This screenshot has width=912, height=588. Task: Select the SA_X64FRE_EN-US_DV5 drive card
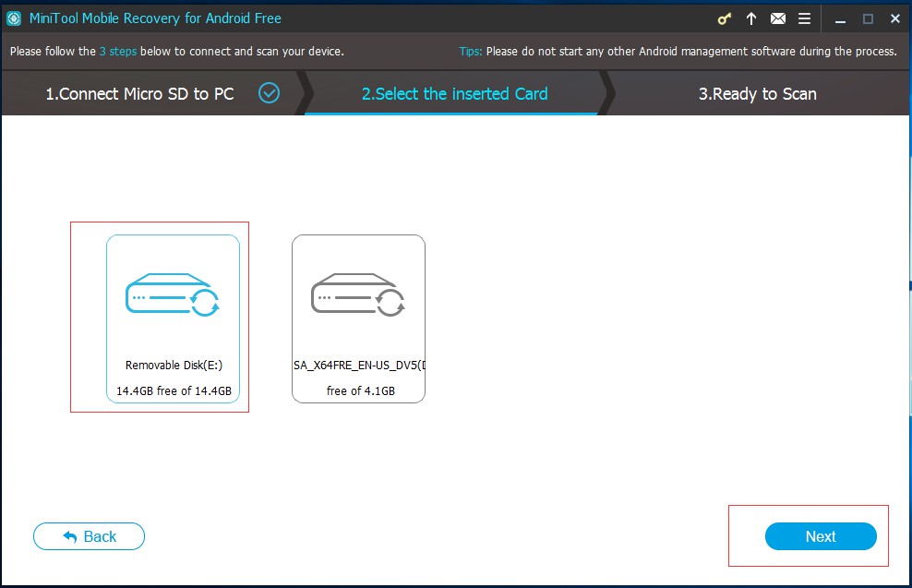(x=358, y=318)
